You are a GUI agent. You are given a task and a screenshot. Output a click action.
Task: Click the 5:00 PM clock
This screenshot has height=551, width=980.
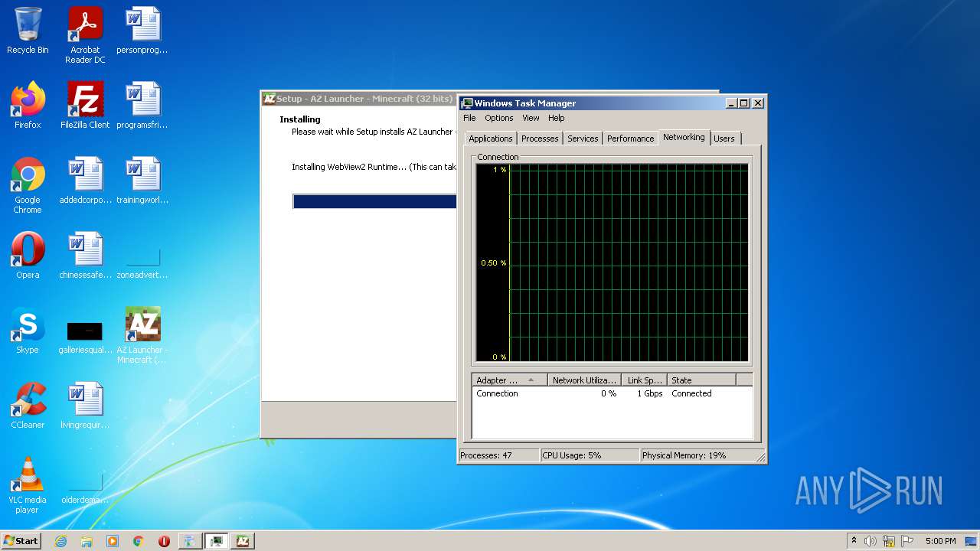coord(940,541)
